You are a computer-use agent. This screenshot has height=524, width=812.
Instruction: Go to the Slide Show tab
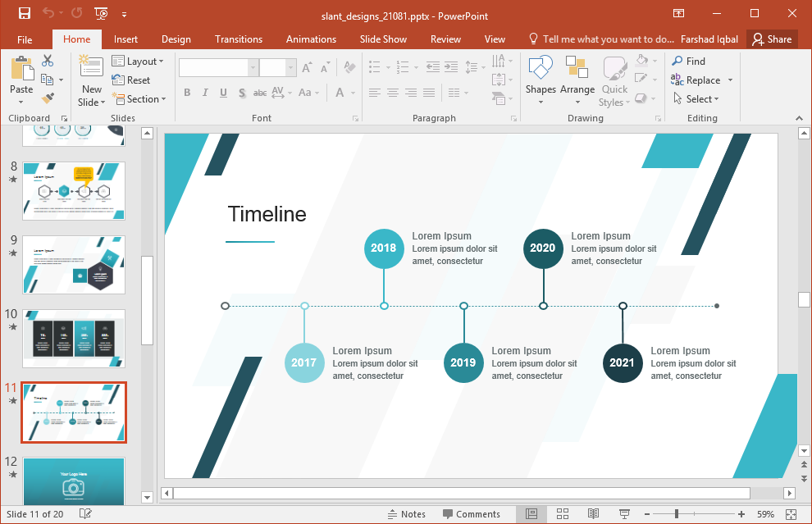[x=383, y=39]
